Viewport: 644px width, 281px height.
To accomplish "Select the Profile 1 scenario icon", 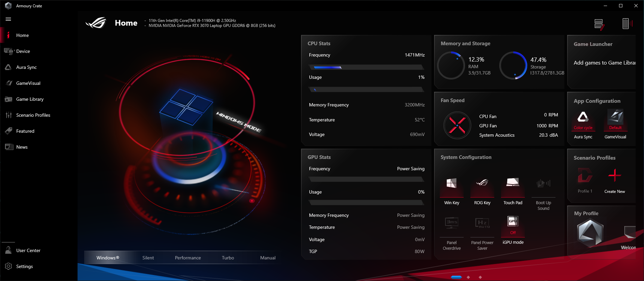I will coord(585,176).
